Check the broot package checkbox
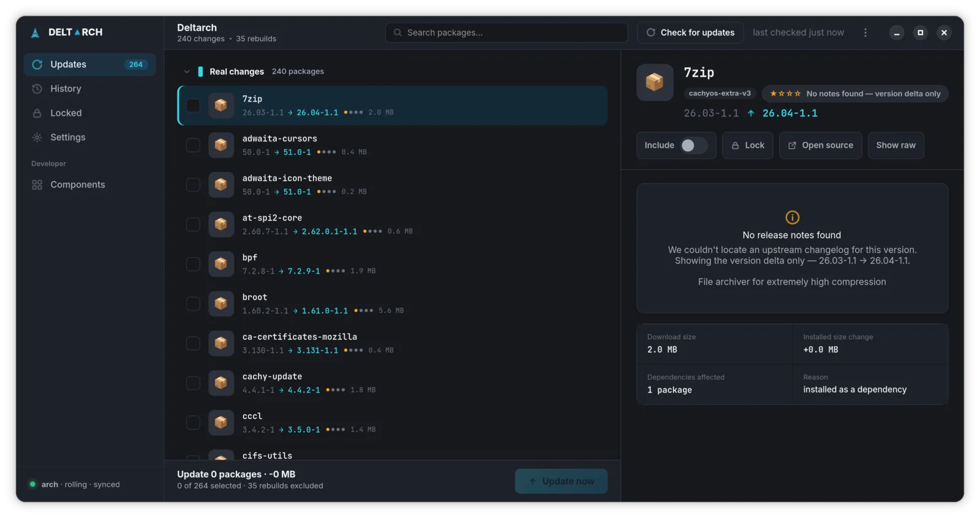Image resolution: width=980 pixels, height=518 pixels. (193, 304)
